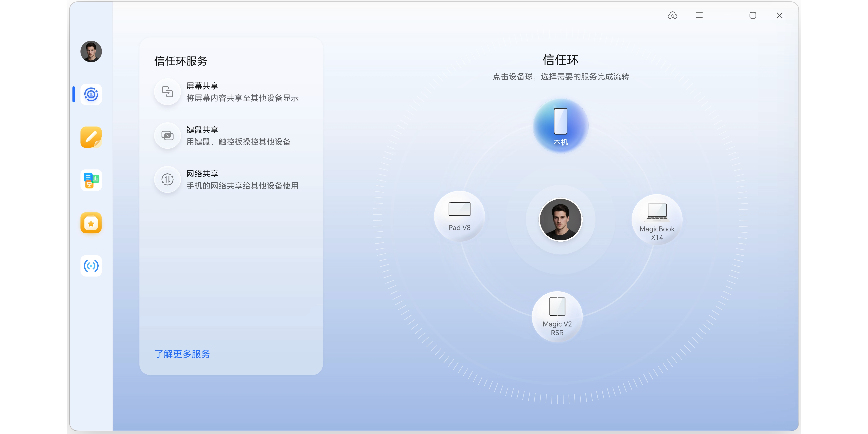Click the 网络共享 network sharing icon
868x434 pixels.
pyautogui.click(x=168, y=179)
